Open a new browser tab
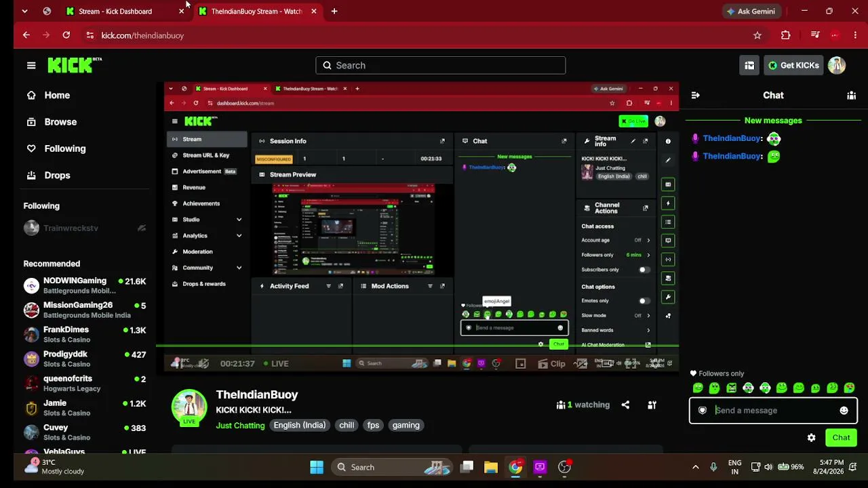This screenshot has width=868, height=488. (334, 12)
